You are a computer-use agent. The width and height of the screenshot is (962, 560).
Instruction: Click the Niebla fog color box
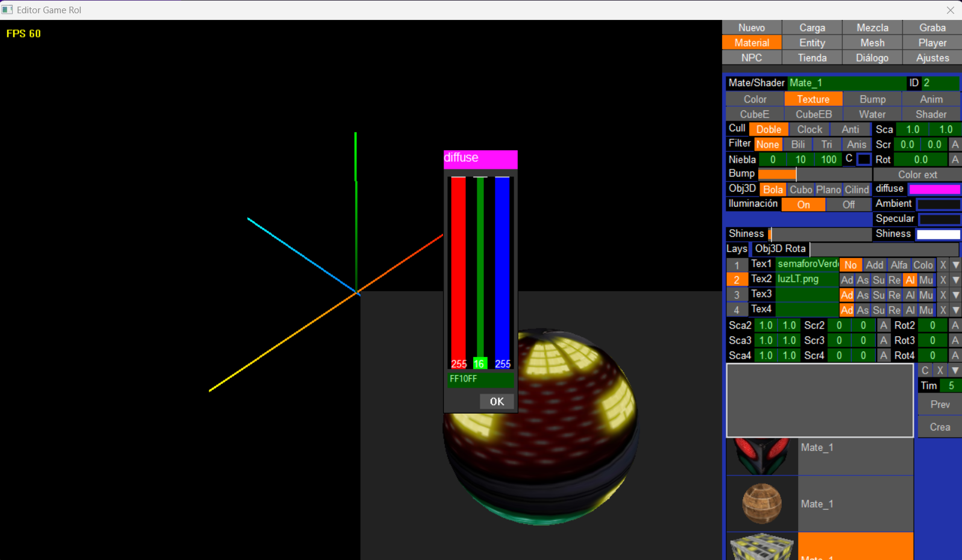pyautogui.click(x=864, y=160)
